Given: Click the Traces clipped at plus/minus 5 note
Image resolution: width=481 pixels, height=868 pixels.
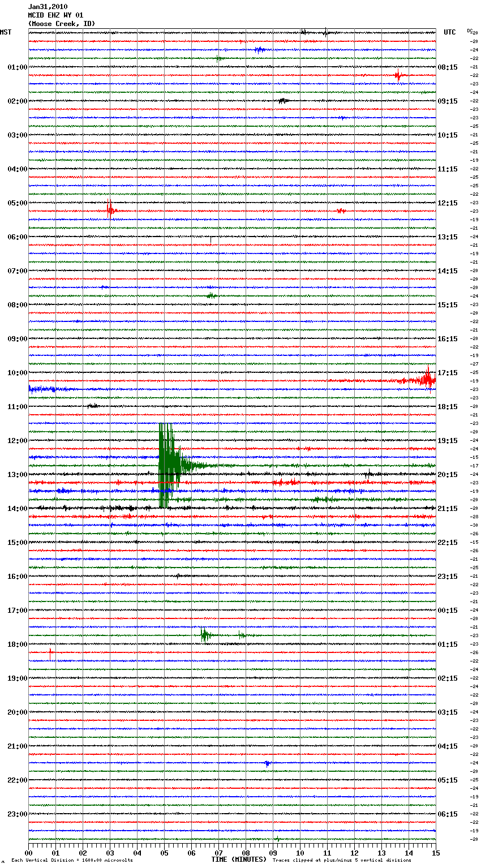Looking at the screenshot, I should [x=342, y=860].
